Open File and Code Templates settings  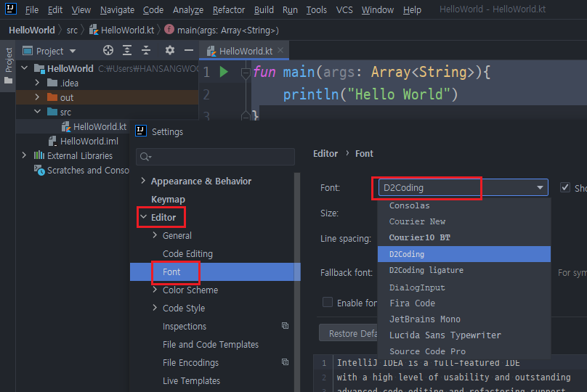tap(211, 345)
